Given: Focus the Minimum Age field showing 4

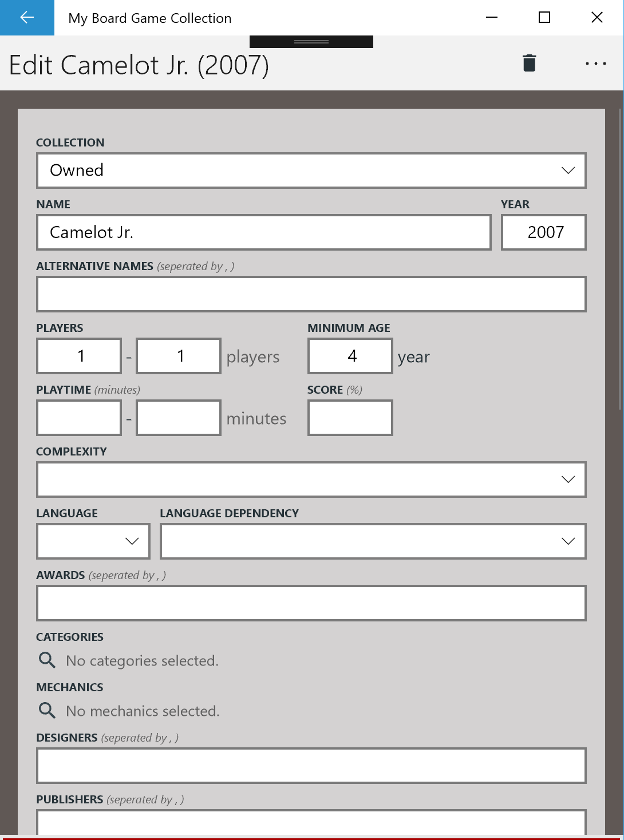Looking at the screenshot, I should pyautogui.click(x=350, y=356).
